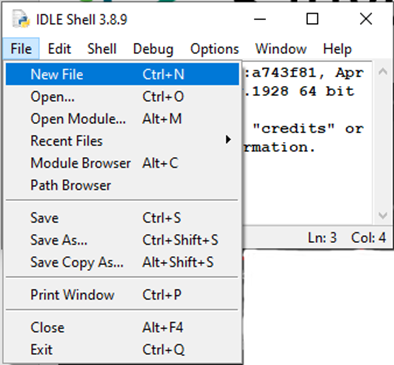Select Print Window menu item

click(x=122, y=295)
